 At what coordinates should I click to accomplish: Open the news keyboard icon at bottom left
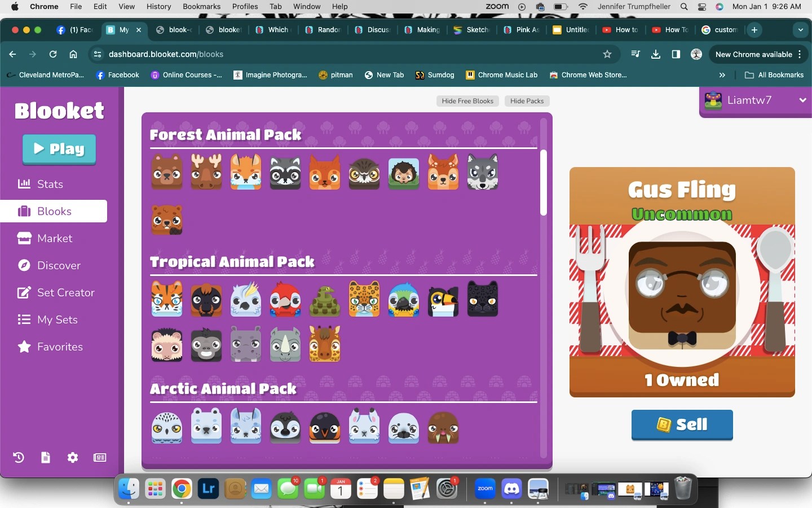point(99,458)
